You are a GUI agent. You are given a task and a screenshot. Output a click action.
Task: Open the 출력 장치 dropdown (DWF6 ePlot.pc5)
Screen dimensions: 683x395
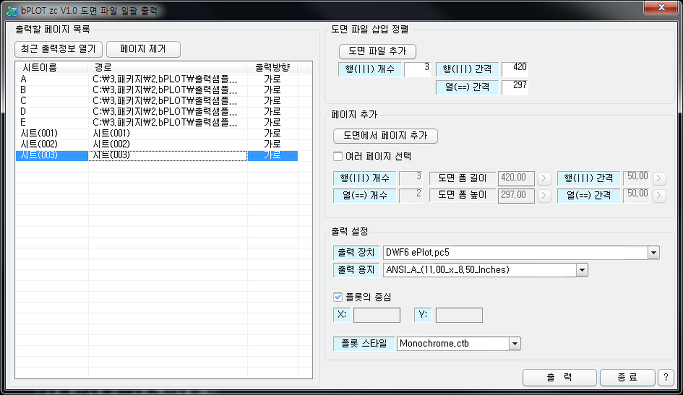tap(653, 253)
